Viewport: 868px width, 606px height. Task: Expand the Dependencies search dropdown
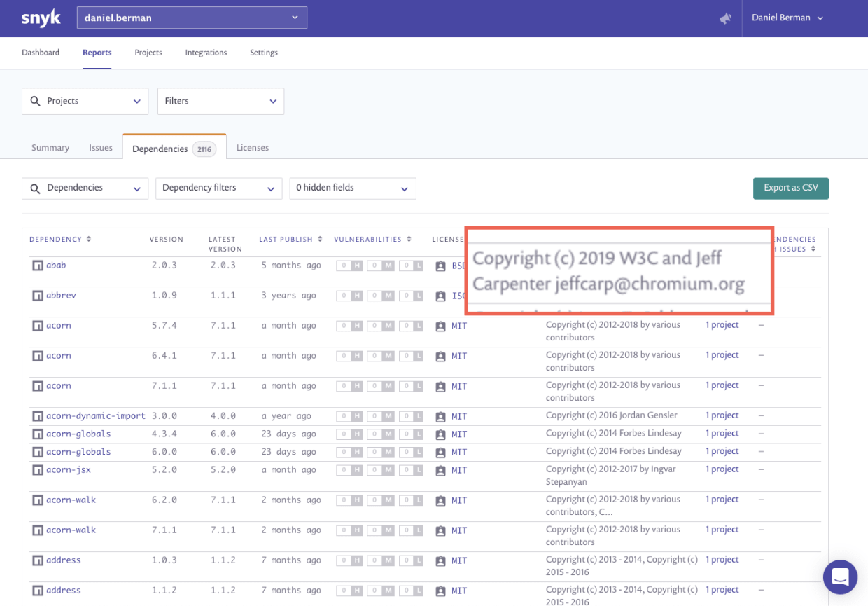pyautogui.click(x=85, y=188)
